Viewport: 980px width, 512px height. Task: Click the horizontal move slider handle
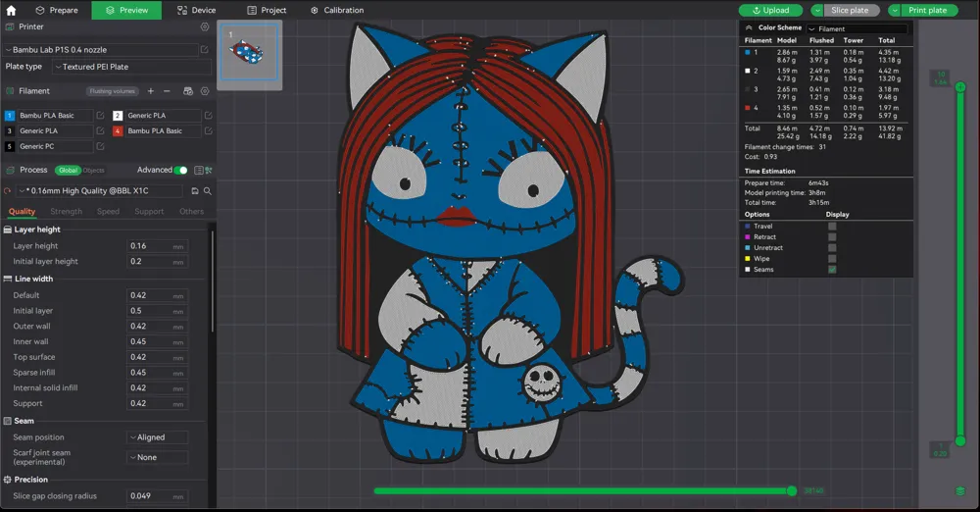[792, 491]
